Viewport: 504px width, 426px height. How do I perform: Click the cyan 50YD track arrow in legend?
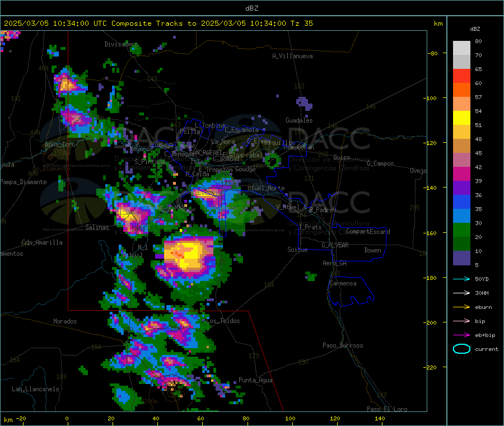coord(461,279)
